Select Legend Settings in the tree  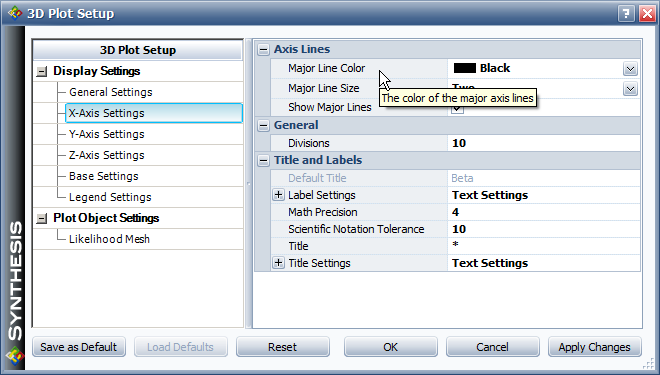pos(110,197)
